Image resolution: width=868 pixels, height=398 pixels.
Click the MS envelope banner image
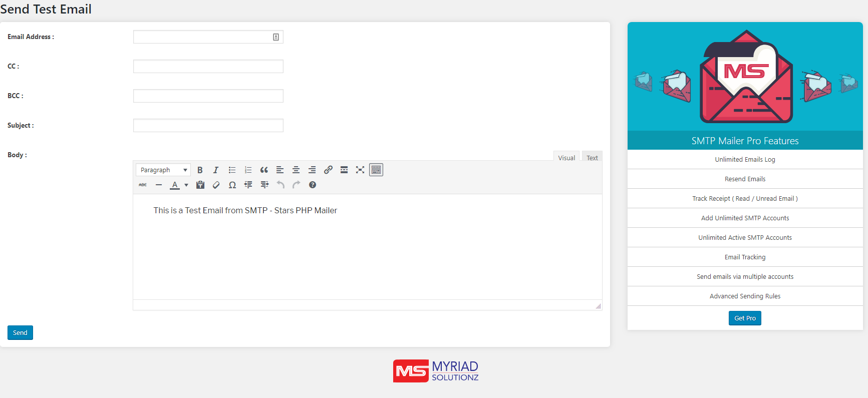[745, 77]
